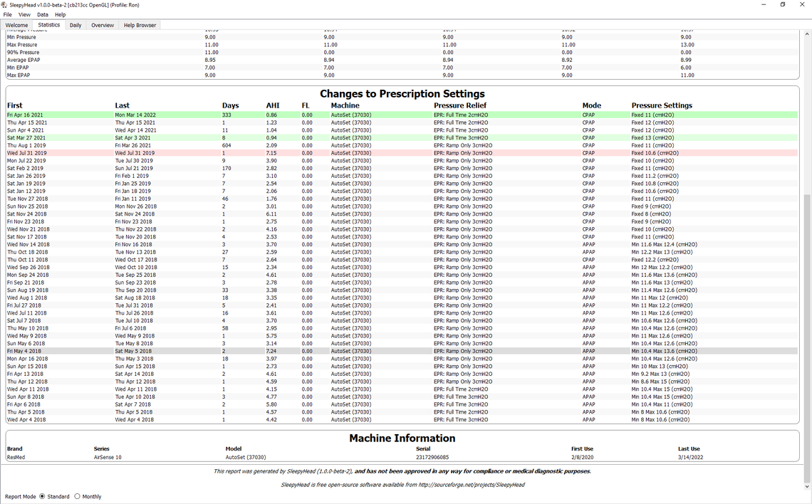Click the 'Days' column header

point(231,105)
